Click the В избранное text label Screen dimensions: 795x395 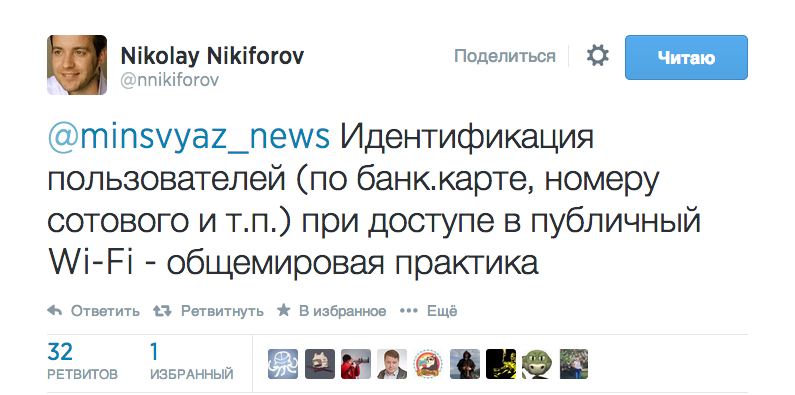(x=342, y=310)
